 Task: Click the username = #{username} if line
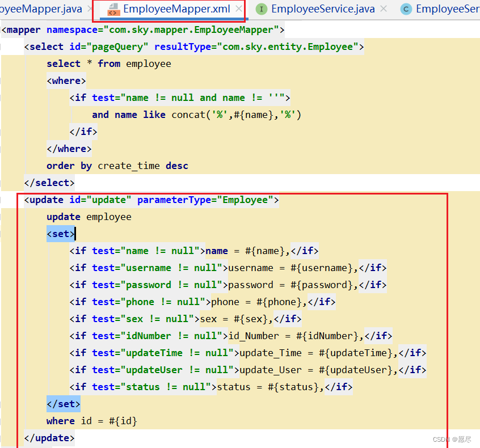[228, 268]
